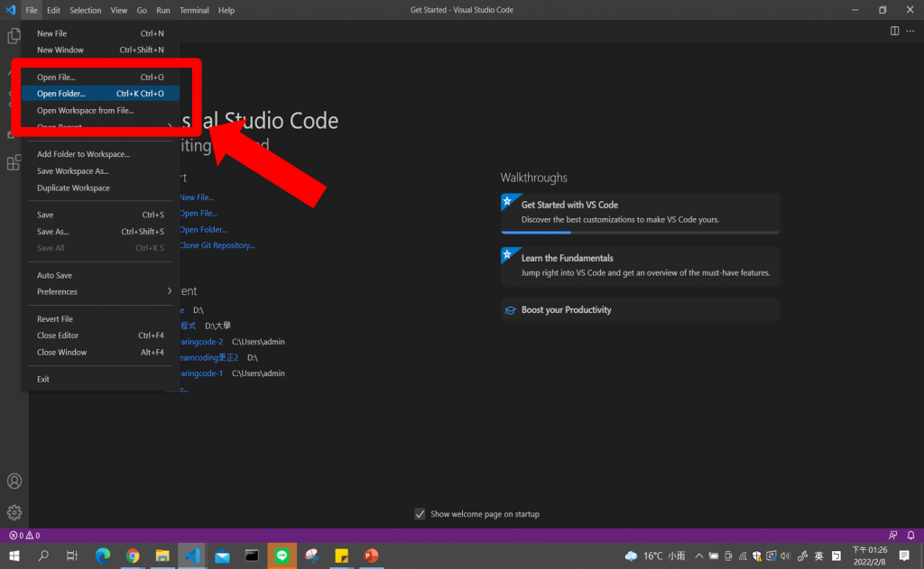Choose Add Folder to Workspace...
The width and height of the screenshot is (924, 569).
click(100, 154)
